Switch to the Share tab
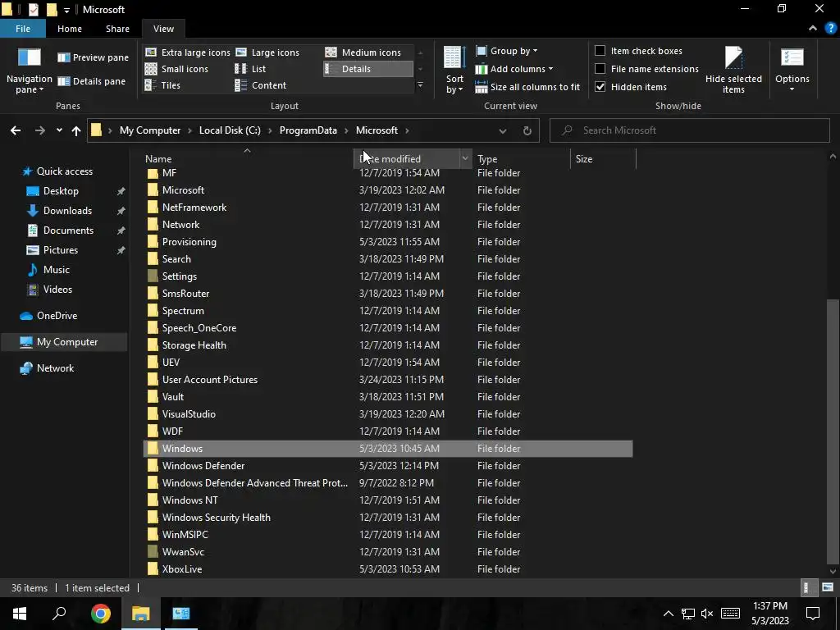840x630 pixels. point(117,29)
